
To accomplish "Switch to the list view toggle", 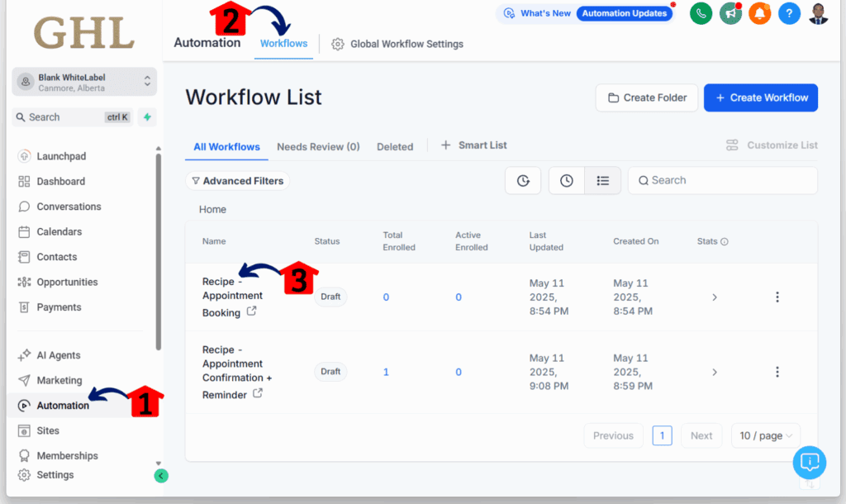I will pyautogui.click(x=602, y=181).
